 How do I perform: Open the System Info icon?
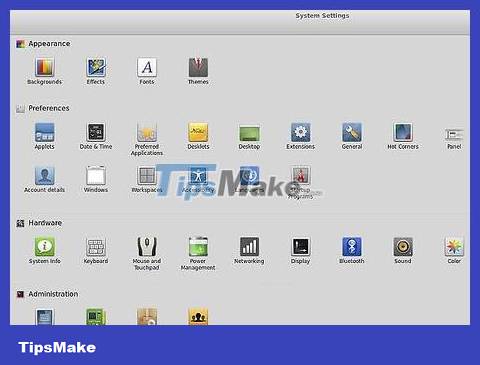[44, 247]
